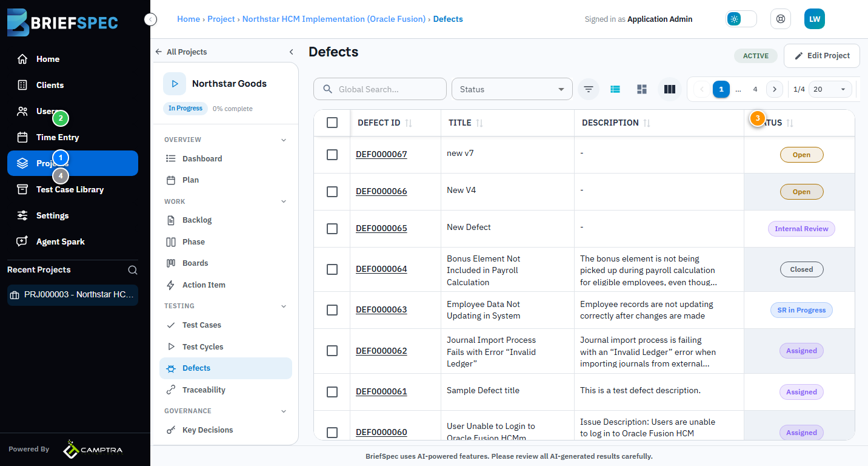Open Plan in the project menu
This screenshot has width=868, height=466.
[x=225, y=180]
